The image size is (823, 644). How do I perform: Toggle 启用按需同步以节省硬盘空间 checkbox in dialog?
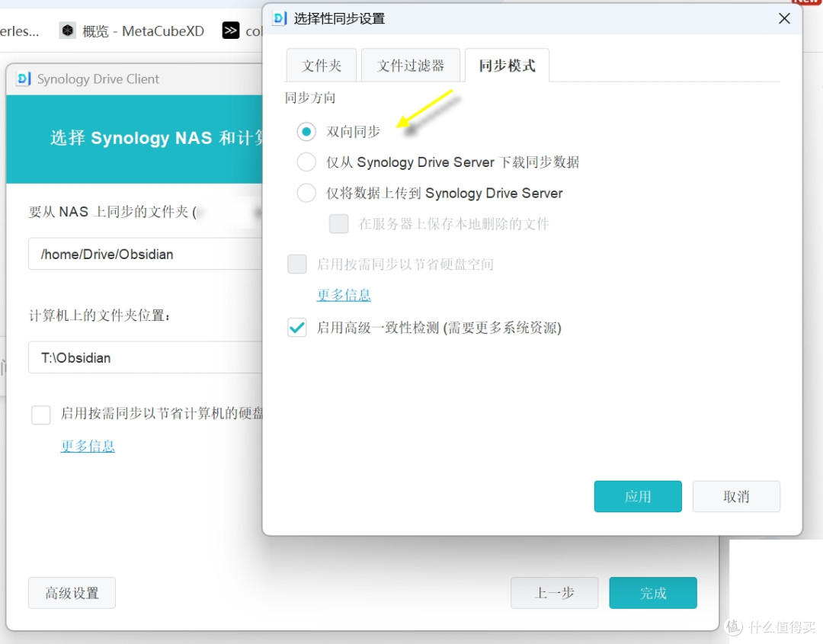(x=297, y=264)
